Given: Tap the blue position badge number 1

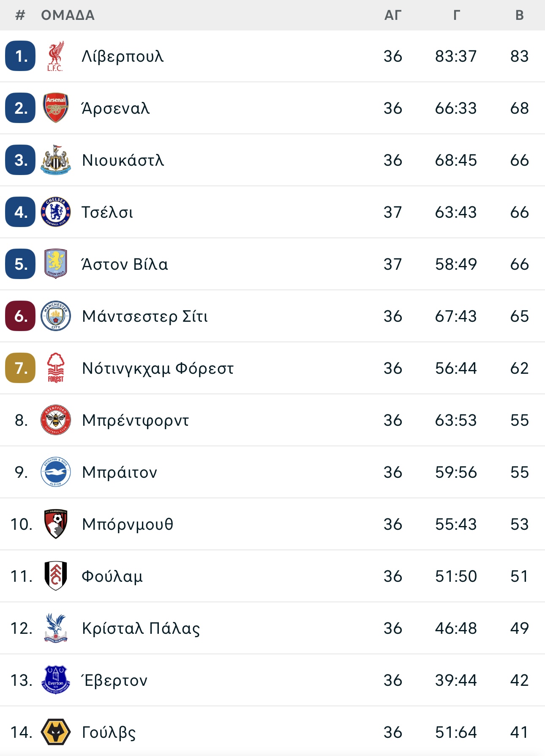Looking at the screenshot, I should 20,56.
